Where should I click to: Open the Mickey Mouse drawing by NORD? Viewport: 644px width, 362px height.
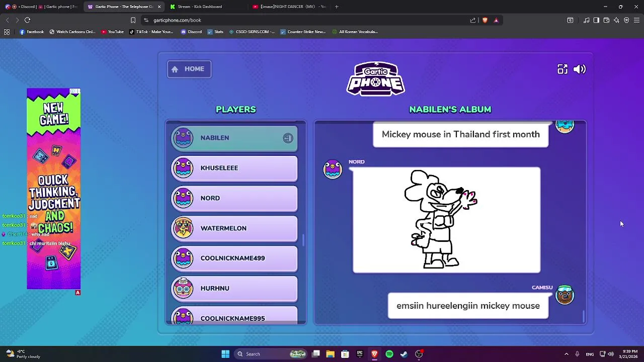tap(447, 220)
